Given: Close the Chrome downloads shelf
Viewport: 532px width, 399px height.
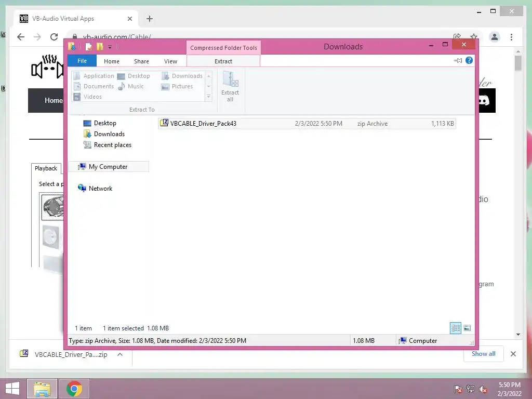Looking at the screenshot, I should click(513, 354).
